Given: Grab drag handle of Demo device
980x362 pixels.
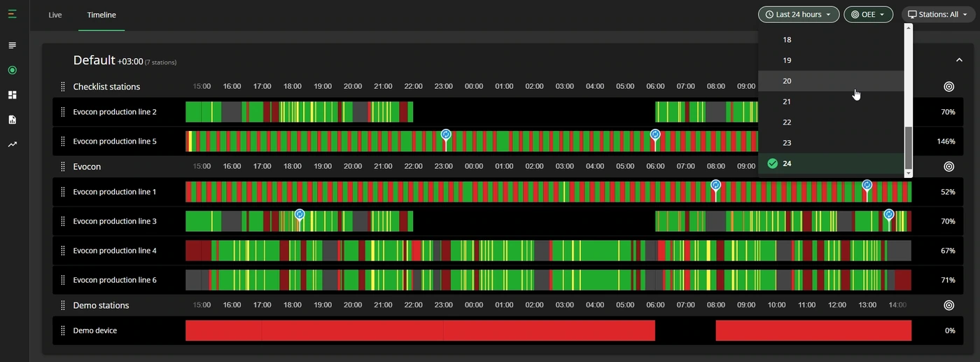Looking at the screenshot, I should 62,330.
